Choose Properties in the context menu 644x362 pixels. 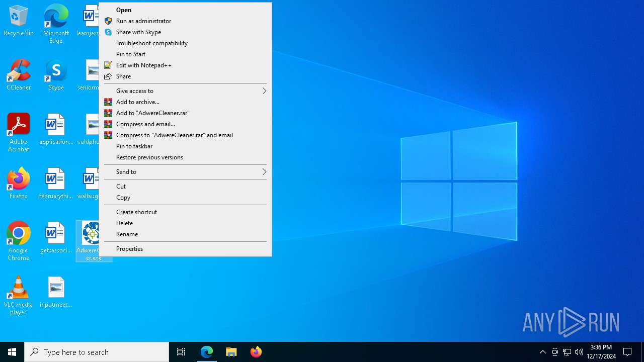pos(185,248)
